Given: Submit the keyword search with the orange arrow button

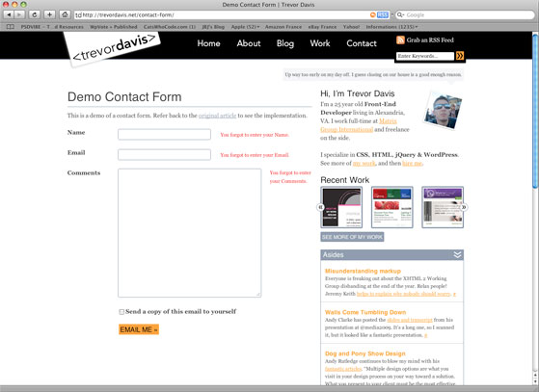Looking at the screenshot, I should pyautogui.click(x=460, y=56).
